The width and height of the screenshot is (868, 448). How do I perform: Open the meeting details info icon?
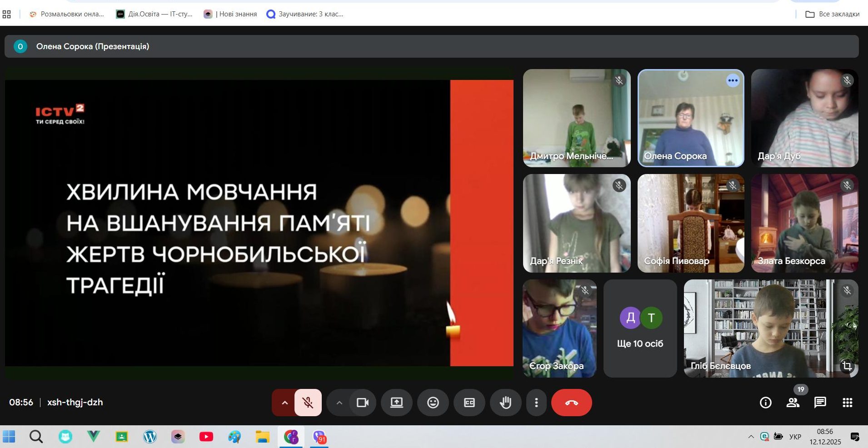click(765, 403)
